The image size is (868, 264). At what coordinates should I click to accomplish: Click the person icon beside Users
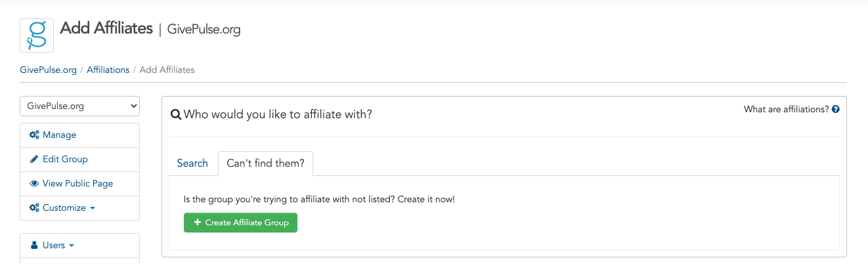[35, 245]
